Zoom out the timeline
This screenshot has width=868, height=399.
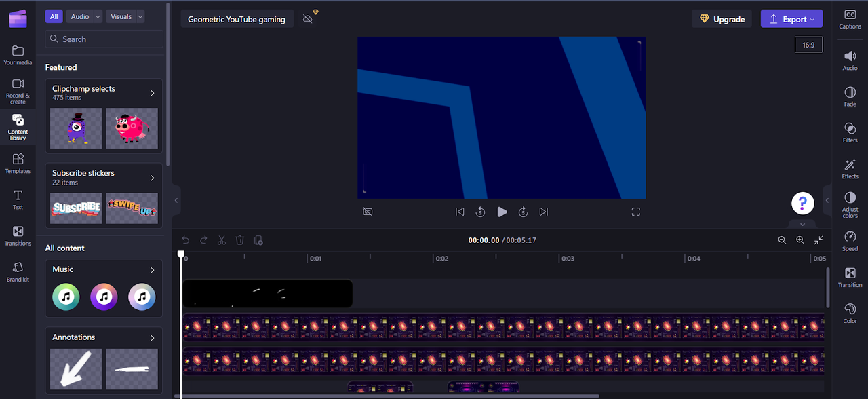point(782,240)
